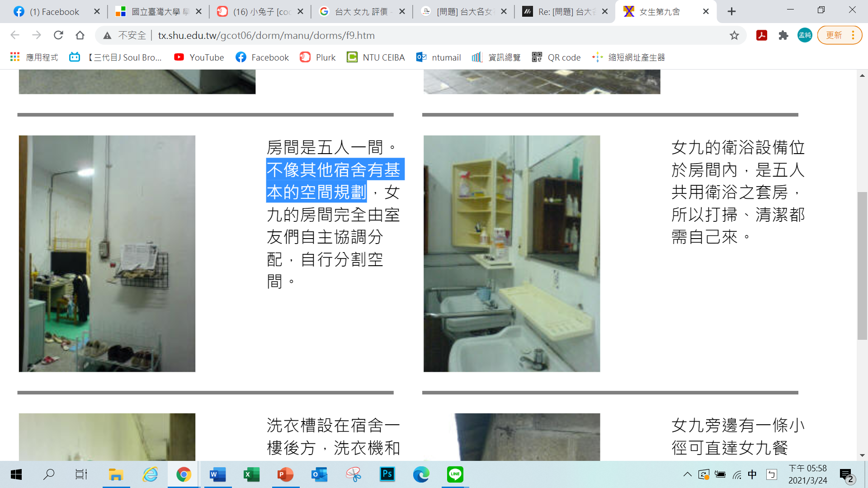Open Outlook from the taskbar
The height and width of the screenshot is (488, 868).
click(x=319, y=474)
